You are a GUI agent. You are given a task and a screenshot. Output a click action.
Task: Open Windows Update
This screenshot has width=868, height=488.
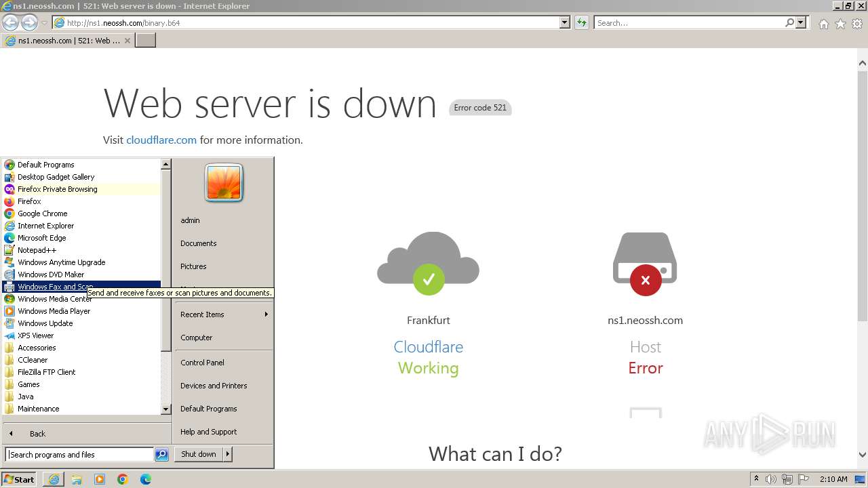81,323
